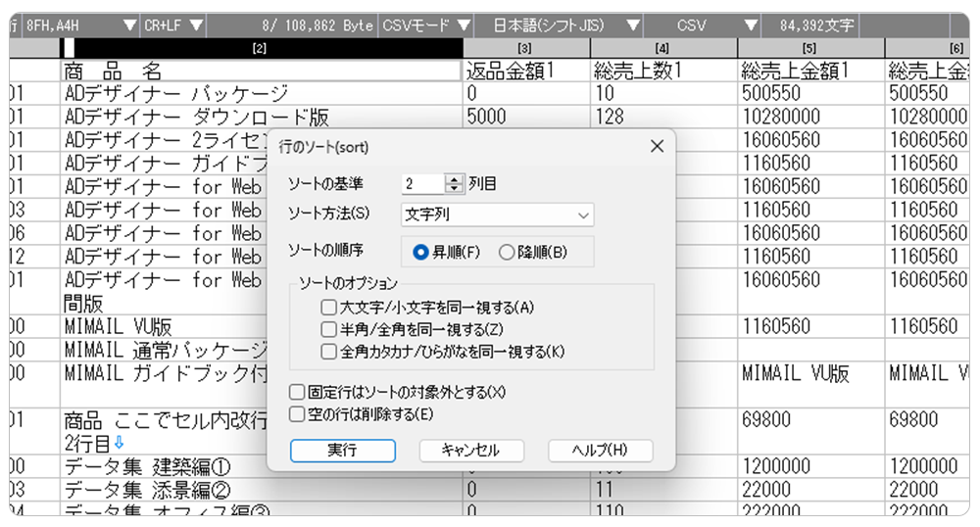Click the 実行 button to run sort
This screenshot has width=980, height=527.
tap(342, 451)
